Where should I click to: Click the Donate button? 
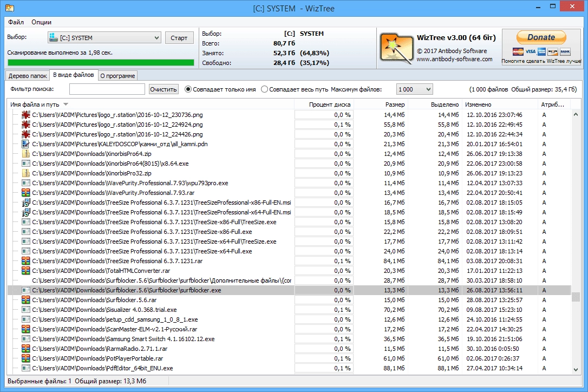pos(541,37)
